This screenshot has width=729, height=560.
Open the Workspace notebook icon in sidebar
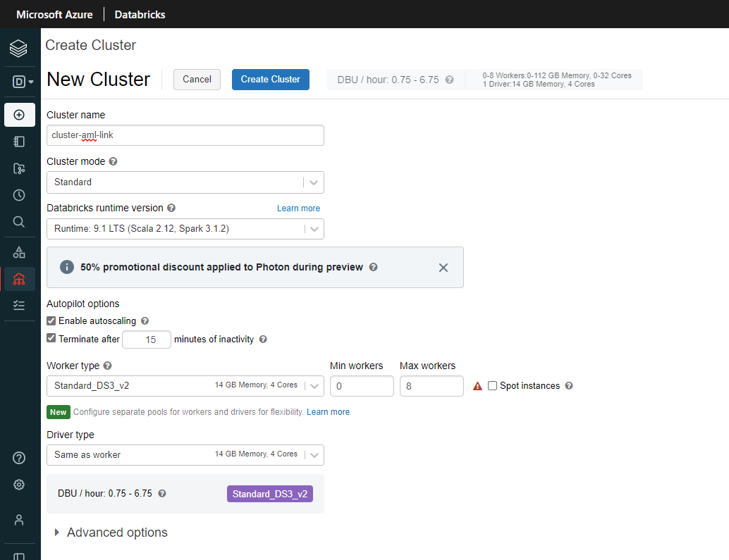[x=19, y=142]
